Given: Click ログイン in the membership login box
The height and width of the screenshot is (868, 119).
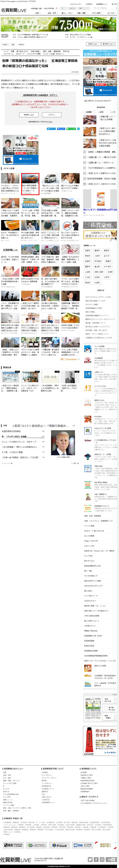Looking at the screenshot, I should (51, 115).
